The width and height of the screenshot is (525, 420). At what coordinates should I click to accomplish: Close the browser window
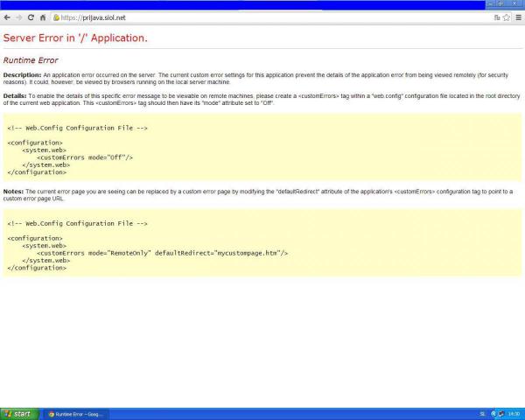click(x=516, y=4)
